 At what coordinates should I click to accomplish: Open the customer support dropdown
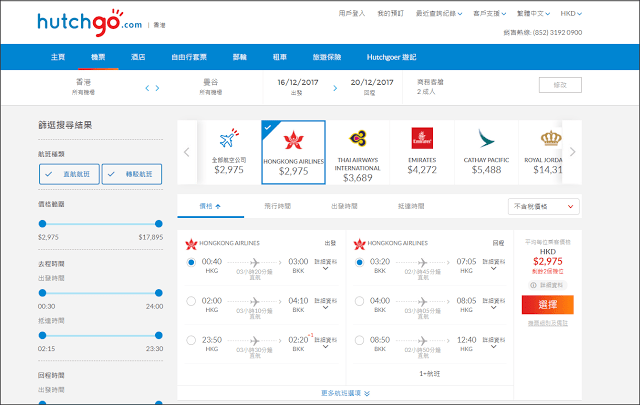(489, 13)
